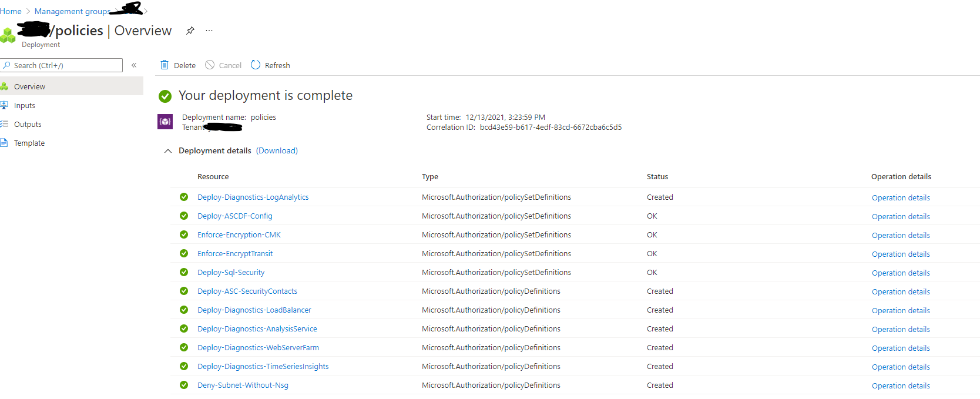Screen dimensions: 980x399
Task: Open the Deploy-Diagnostics-WebServerFarm resource link
Action: (x=258, y=347)
